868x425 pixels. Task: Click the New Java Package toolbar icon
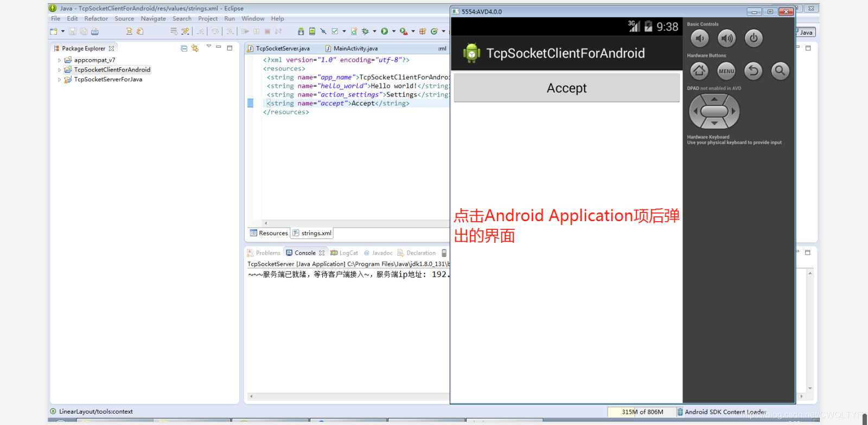[423, 31]
